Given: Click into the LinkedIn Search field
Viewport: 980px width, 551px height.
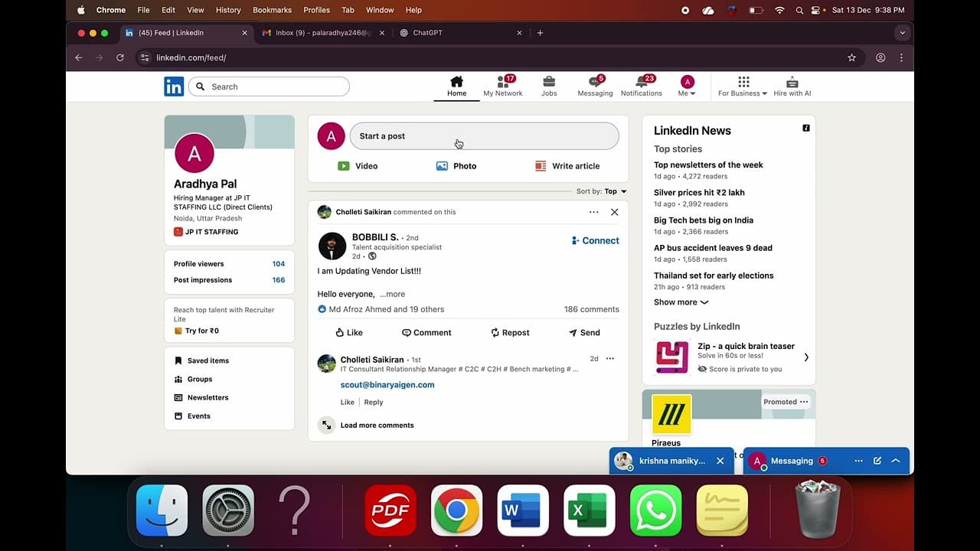Looking at the screenshot, I should (x=269, y=86).
